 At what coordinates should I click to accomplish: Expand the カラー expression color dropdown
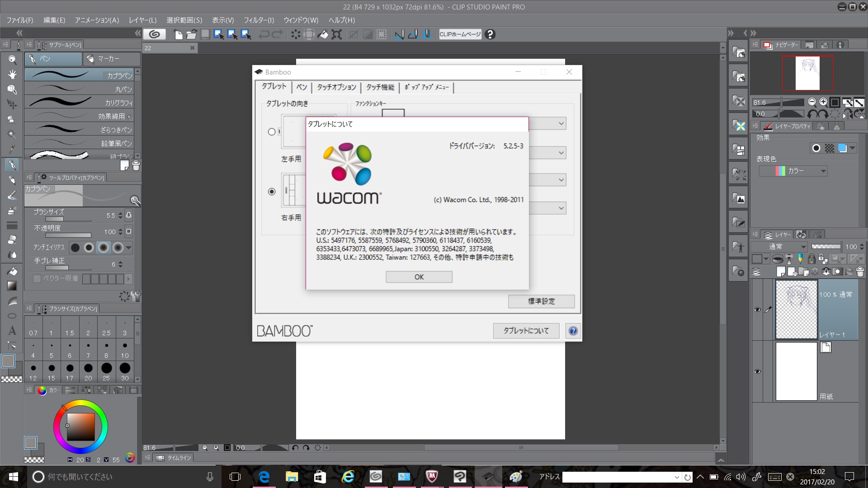[823, 171]
